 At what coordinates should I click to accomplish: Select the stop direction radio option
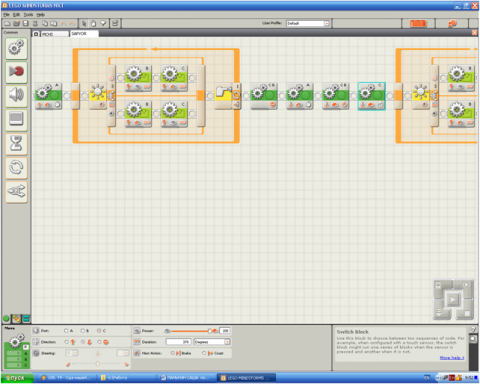(100, 342)
